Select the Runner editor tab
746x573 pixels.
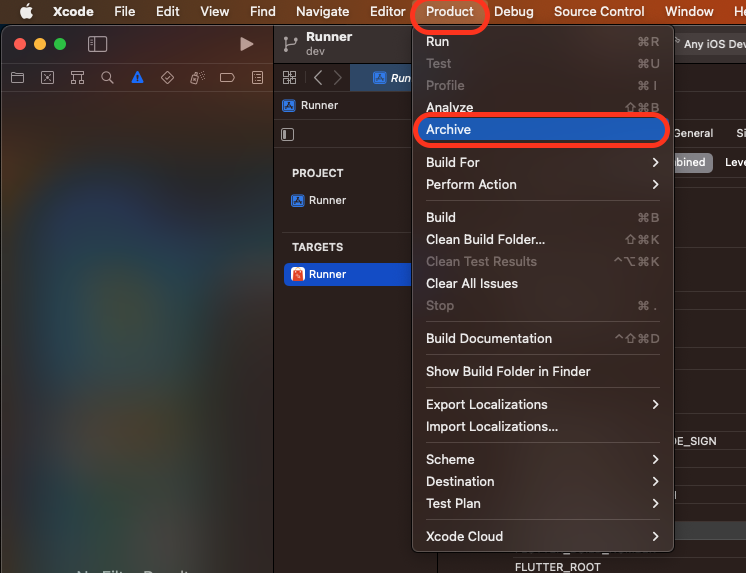(382, 78)
